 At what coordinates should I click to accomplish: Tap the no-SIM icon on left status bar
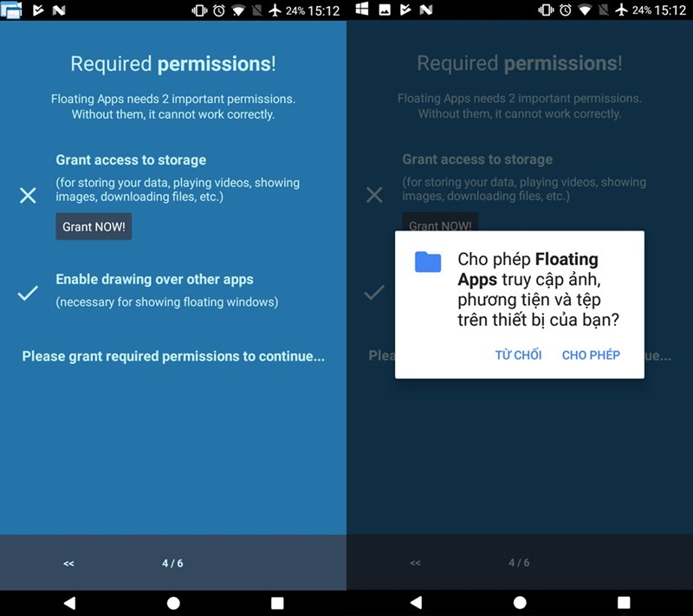tap(256, 10)
